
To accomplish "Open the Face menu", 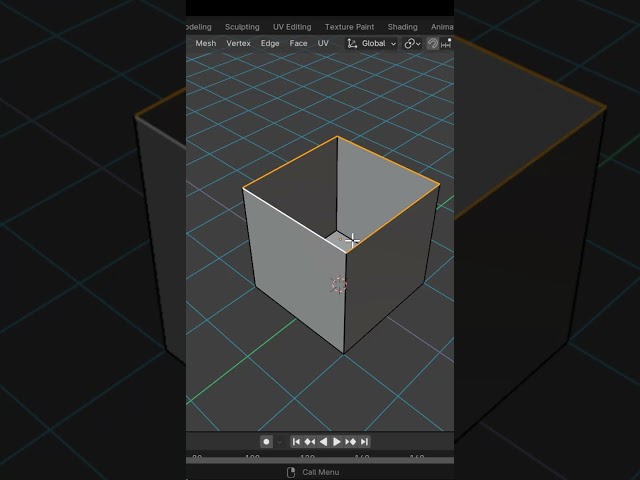I will (x=298, y=43).
